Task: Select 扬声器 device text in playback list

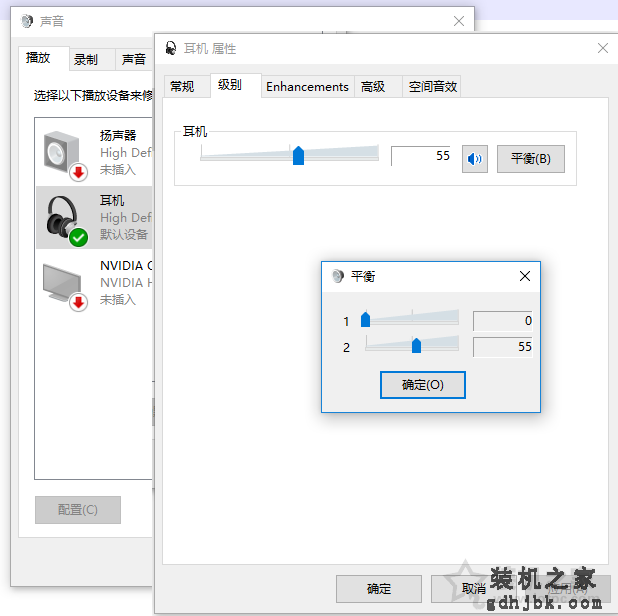Action: click(118, 136)
